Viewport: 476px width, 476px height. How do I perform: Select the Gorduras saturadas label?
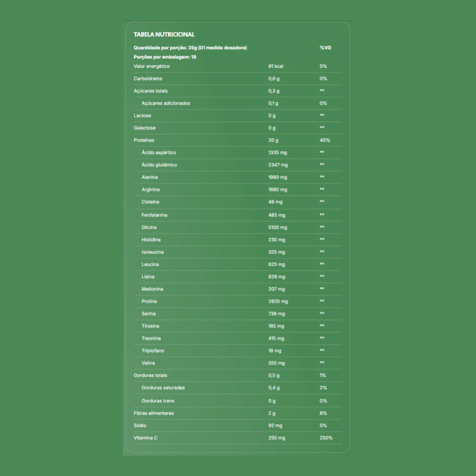(x=163, y=388)
